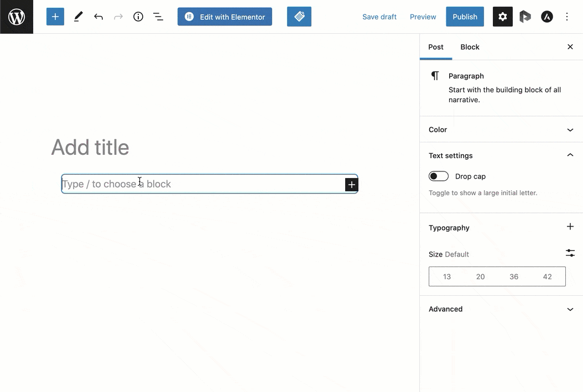The height and width of the screenshot is (392, 583).
Task: Click inside the Add title field
Action: tap(90, 147)
